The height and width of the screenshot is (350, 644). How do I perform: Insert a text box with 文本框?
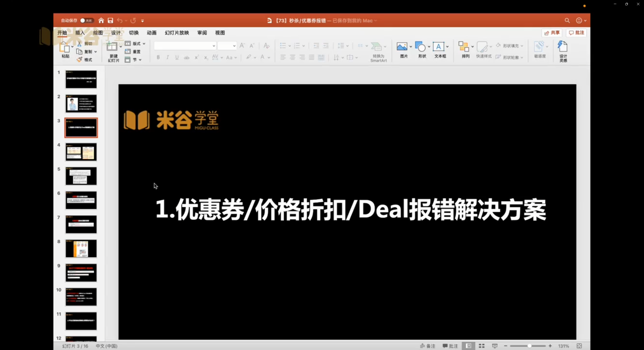[x=438, y=47]
